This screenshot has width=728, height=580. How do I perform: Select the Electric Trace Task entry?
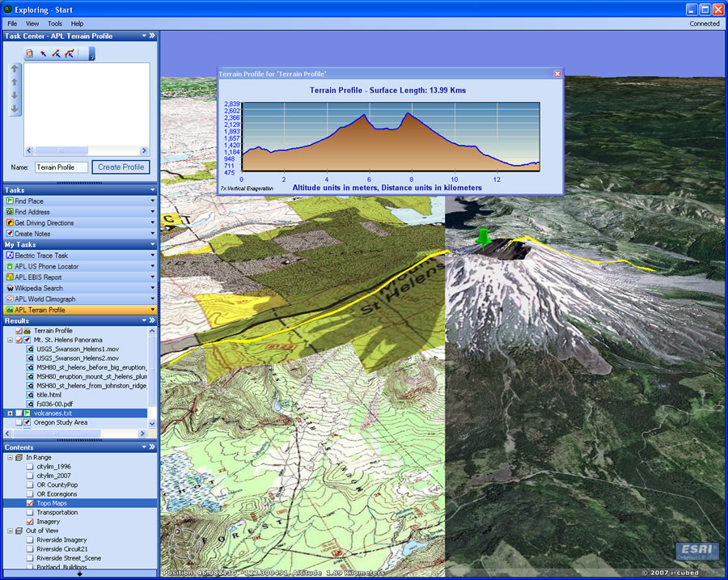click(80, 256)
